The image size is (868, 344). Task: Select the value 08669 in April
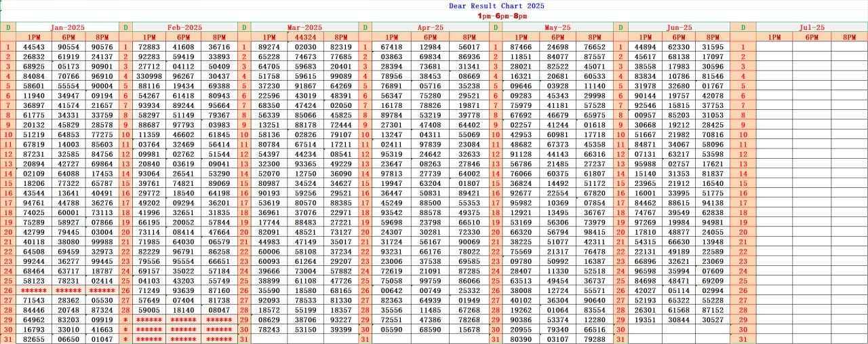click(x=469, y=76)
